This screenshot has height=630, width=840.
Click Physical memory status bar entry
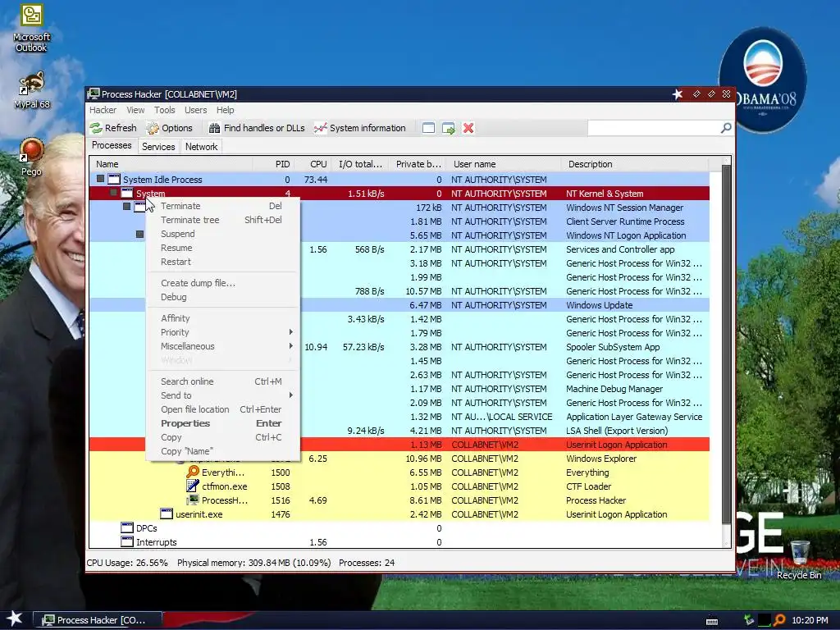[254, 563]
